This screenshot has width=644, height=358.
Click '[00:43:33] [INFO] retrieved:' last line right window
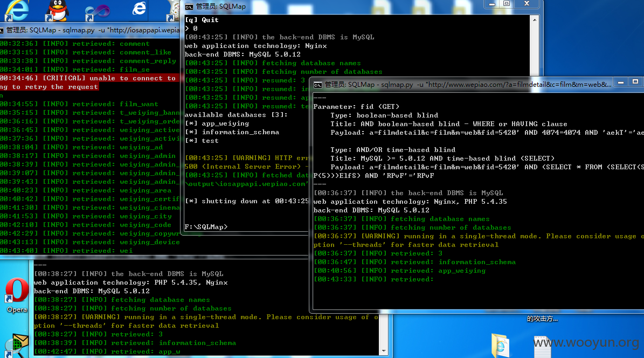[x=374, y=279]
